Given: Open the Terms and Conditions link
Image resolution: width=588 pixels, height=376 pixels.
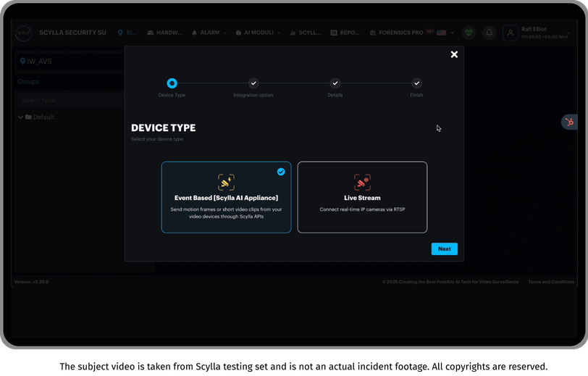Looking at the screenshot, I should tap(551, 282).
